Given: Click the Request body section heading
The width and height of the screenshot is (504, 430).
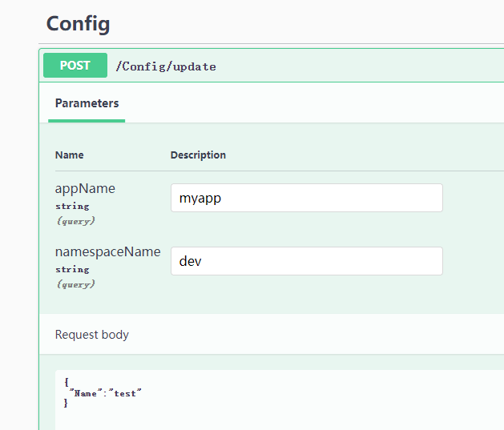Looking at the screenshot, I should click(x=91, y=335).
